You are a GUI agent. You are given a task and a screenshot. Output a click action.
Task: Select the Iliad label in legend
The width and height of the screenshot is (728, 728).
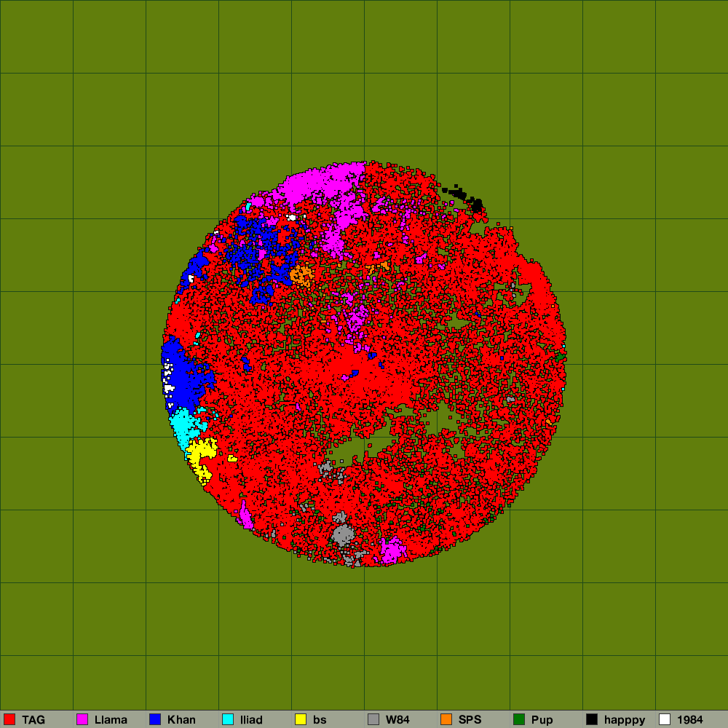coord(251,720)
